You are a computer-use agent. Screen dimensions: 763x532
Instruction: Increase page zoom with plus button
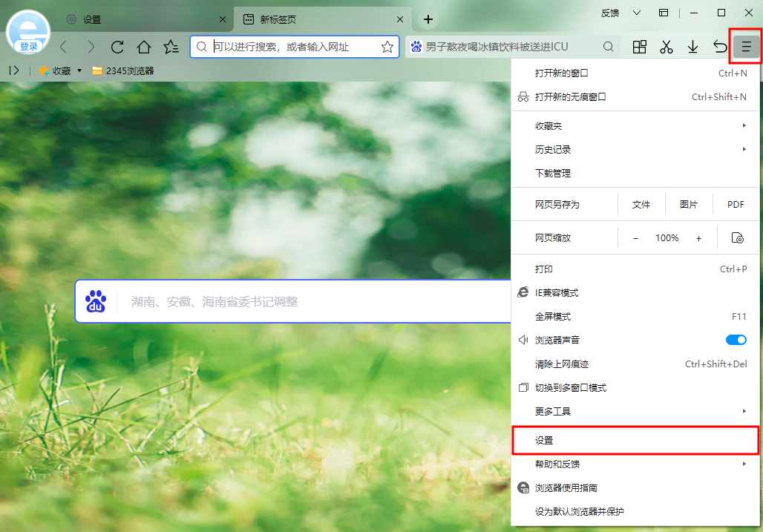698,238
